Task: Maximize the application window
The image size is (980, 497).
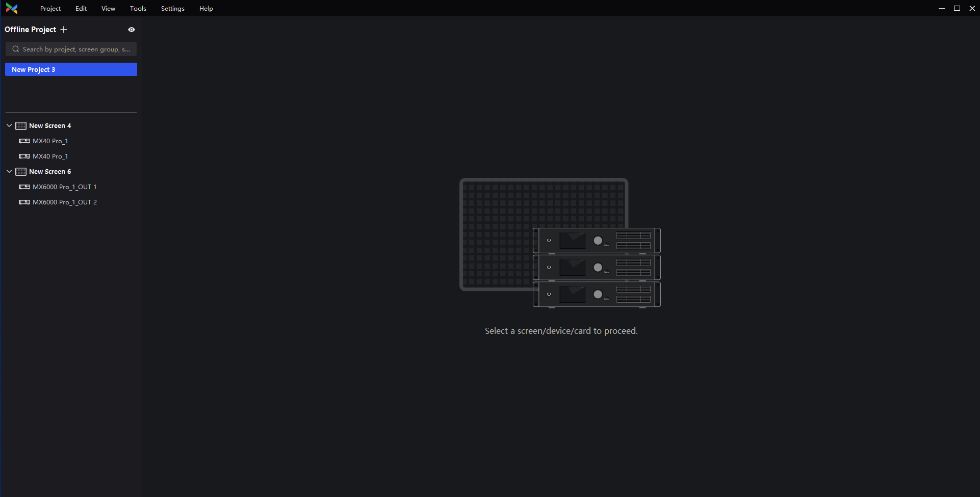Action: click(957, 8)
